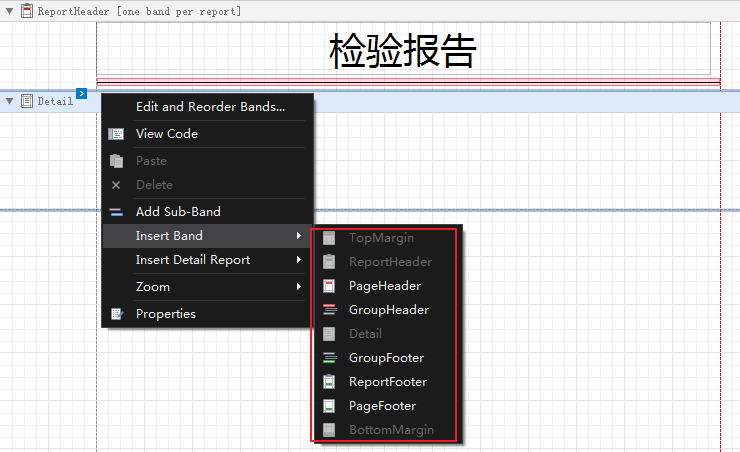Click the Add Sub-Band icon
The width and height of the screenshot is (740, 452).
[x=116, y=212]
